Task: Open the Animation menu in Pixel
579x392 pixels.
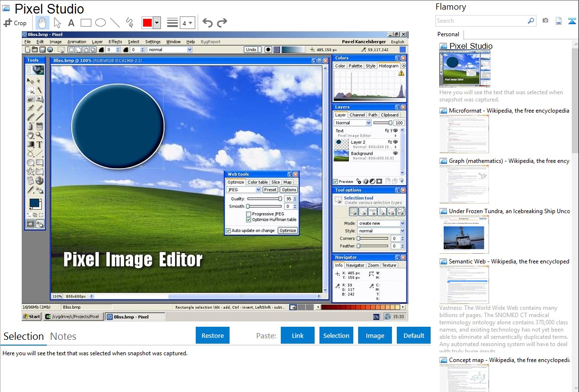Action: pyautogui.click(x=77, y=42)
